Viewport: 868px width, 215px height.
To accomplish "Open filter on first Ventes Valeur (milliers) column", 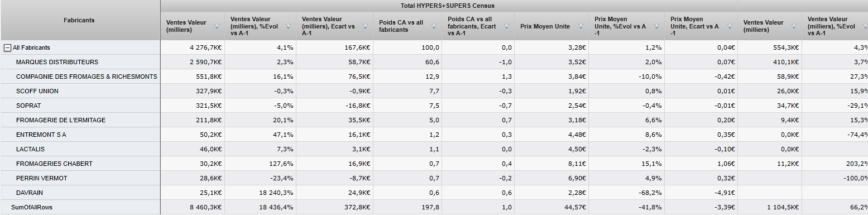I will (217, 26).
